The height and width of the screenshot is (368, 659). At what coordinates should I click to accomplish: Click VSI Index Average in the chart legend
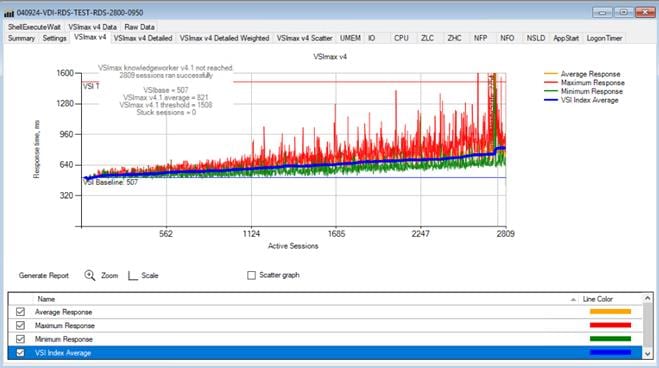tap(589, 100)
